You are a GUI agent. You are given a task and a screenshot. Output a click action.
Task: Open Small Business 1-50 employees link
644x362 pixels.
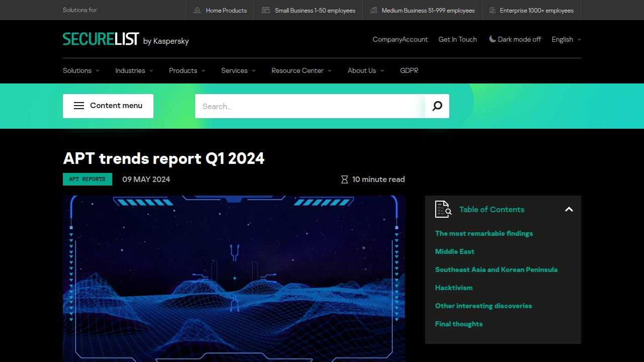[x=308, y=10]
